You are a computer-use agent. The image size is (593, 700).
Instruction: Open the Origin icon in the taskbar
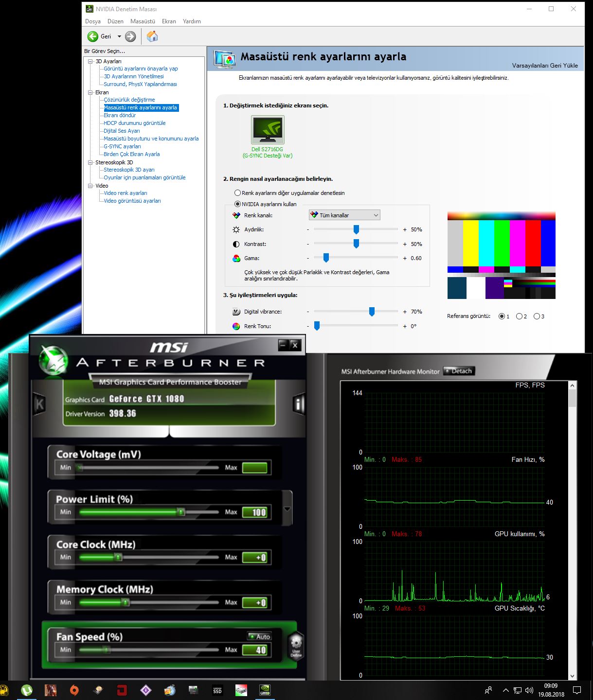coord(74,690)
